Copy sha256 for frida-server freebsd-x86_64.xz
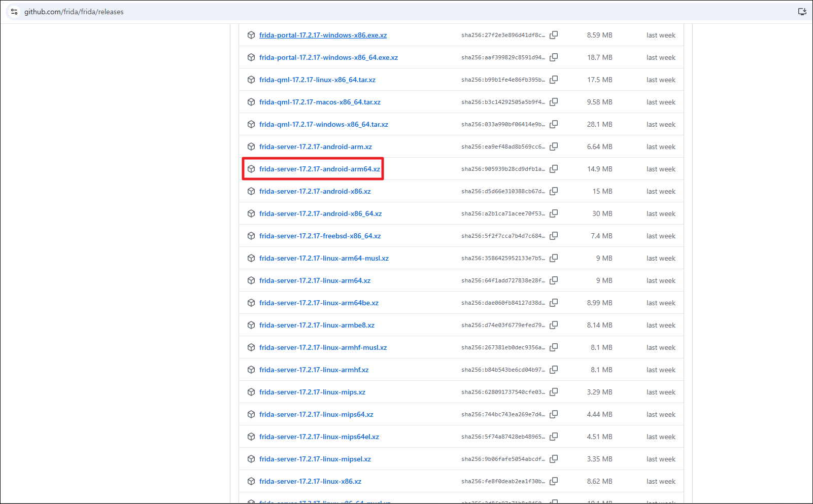 (554, 236)
